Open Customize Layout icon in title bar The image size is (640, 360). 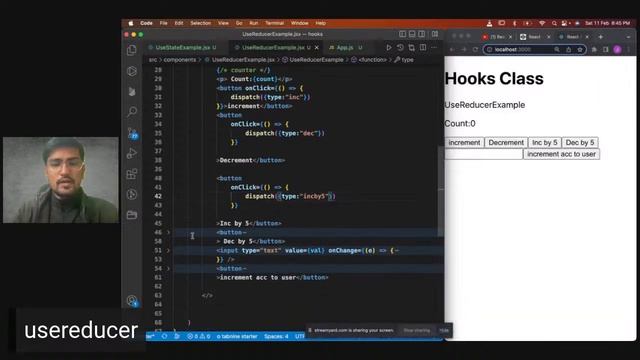[435, 34]
